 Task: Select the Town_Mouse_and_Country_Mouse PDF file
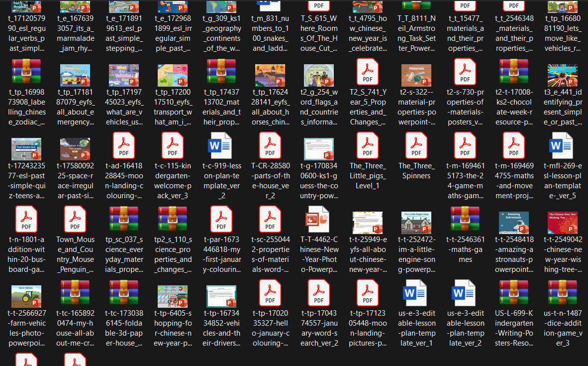[75, 221]
